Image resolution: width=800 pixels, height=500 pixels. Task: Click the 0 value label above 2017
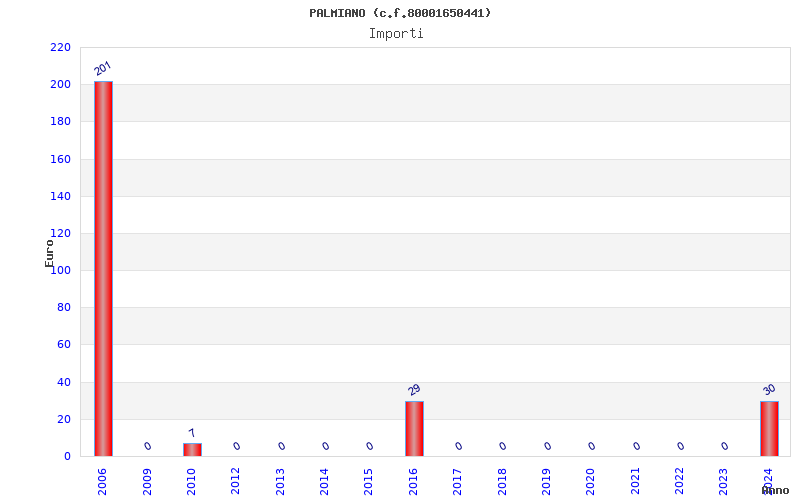click(459, 446)
